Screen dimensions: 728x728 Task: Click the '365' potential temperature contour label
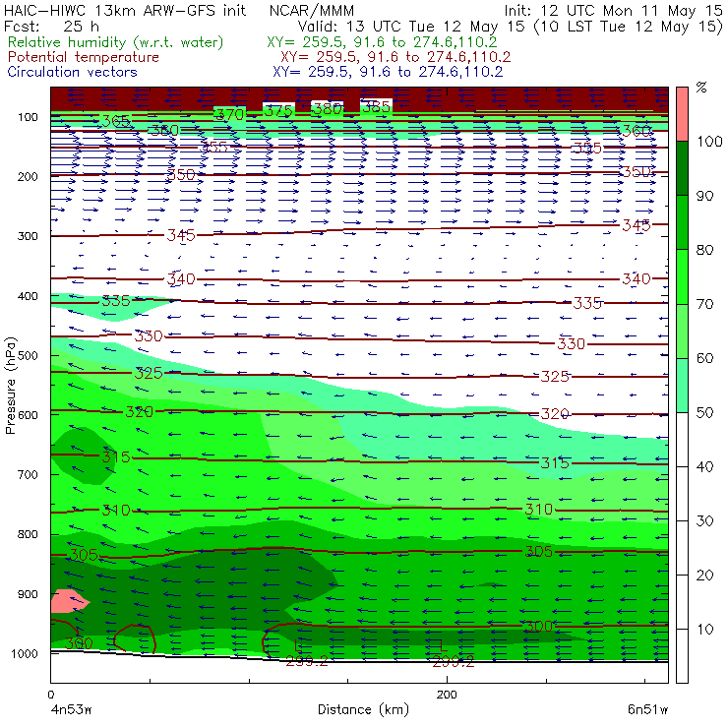pos(116,121)
